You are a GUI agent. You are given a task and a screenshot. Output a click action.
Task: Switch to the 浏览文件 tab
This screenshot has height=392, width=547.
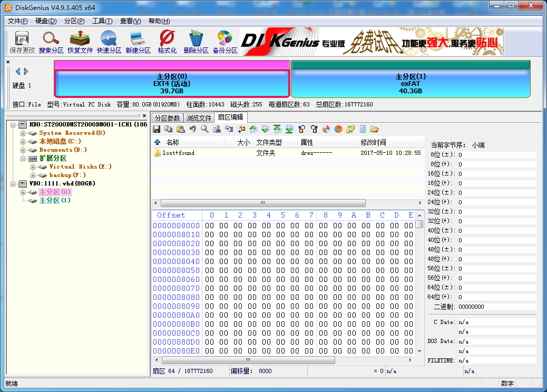click(199, 118)
